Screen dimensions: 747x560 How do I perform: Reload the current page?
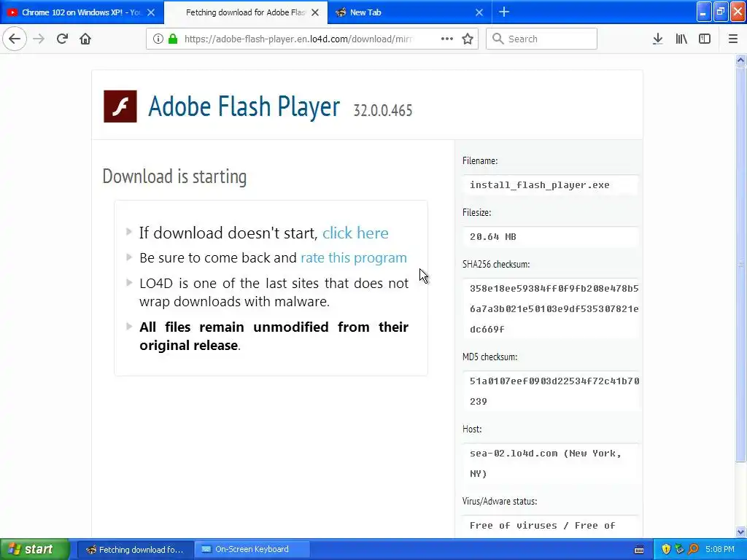(x=62, y=39)
